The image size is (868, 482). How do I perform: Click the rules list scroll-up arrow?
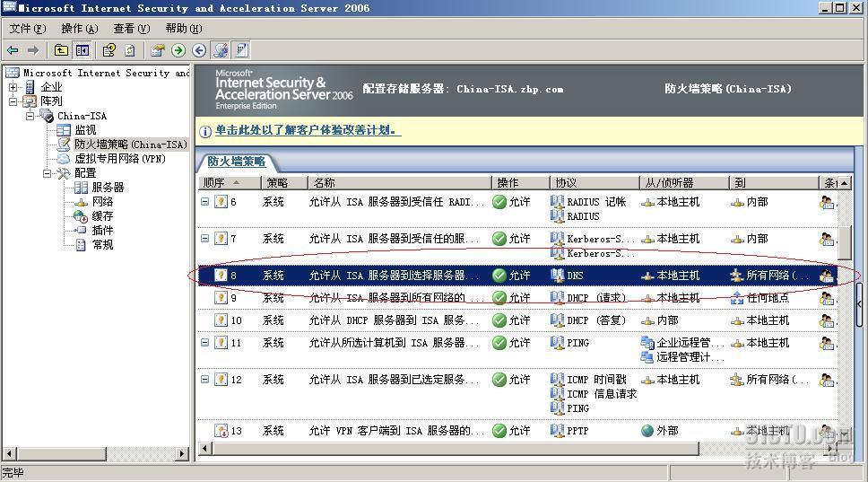coord(844,183)
